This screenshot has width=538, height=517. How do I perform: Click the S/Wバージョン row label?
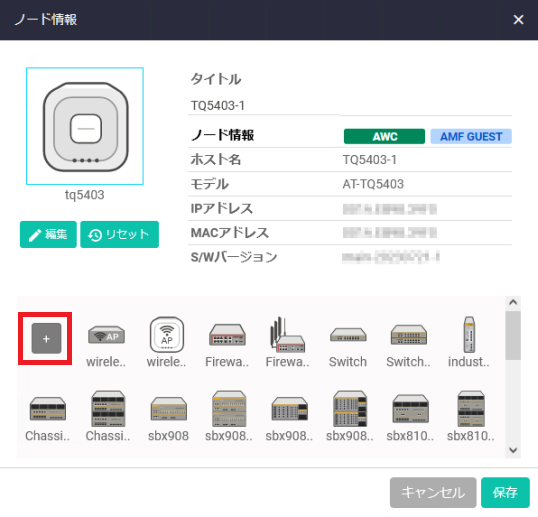[234, 257]
